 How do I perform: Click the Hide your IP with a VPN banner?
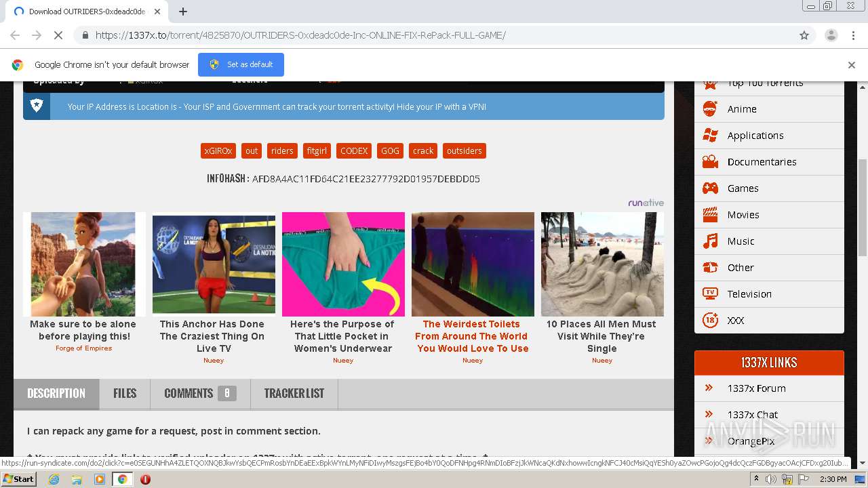[x=344, y=106]
